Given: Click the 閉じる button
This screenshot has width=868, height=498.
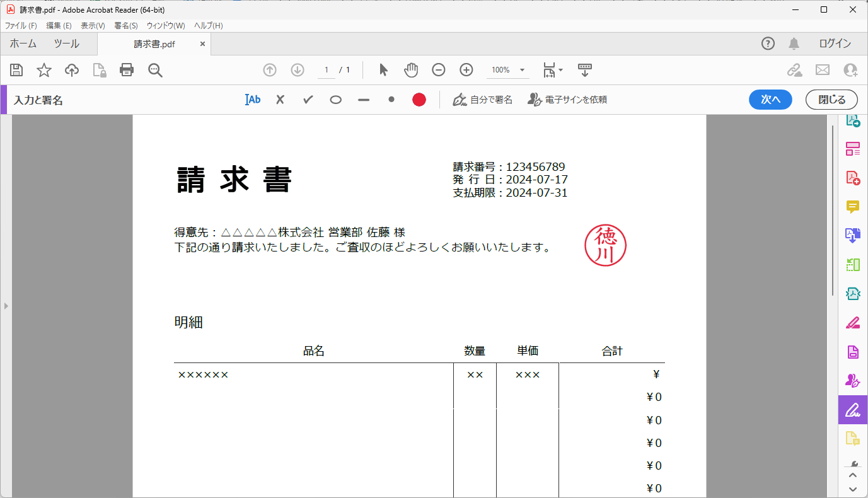Looking at the screenshot, I should [x=831, y=100].
